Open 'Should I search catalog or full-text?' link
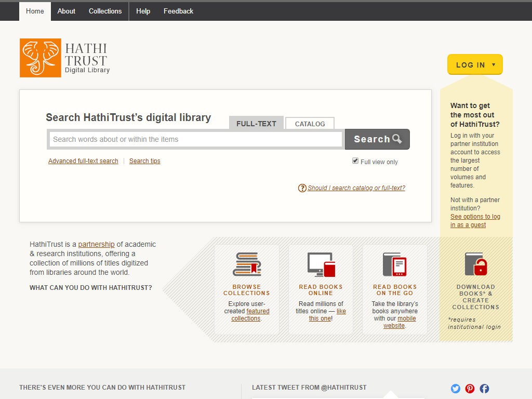This screenshot has width=532, height=399. coord(356,188)
